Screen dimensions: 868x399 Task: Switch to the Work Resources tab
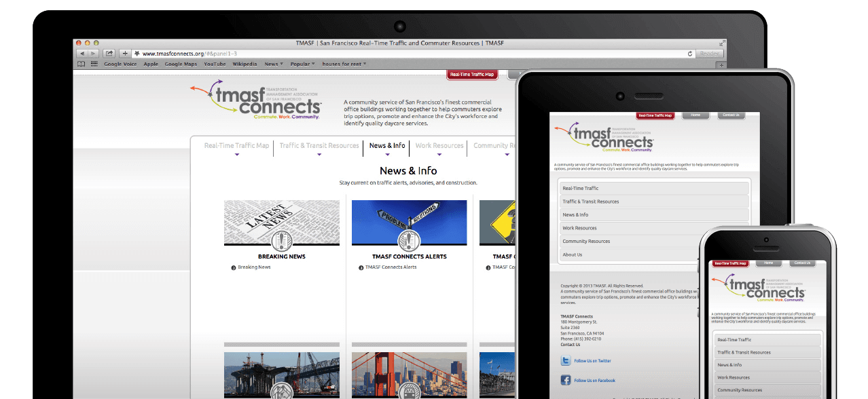pos(439,145)
